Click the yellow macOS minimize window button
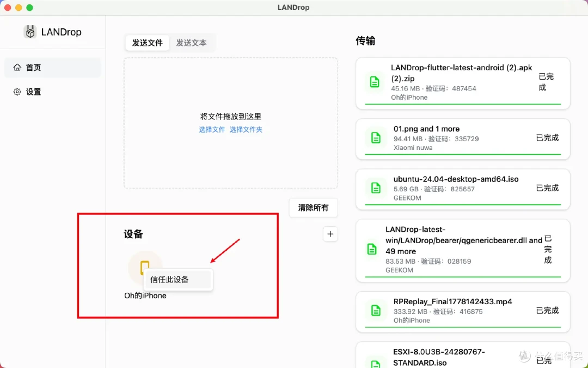 [x=19, y=8]
